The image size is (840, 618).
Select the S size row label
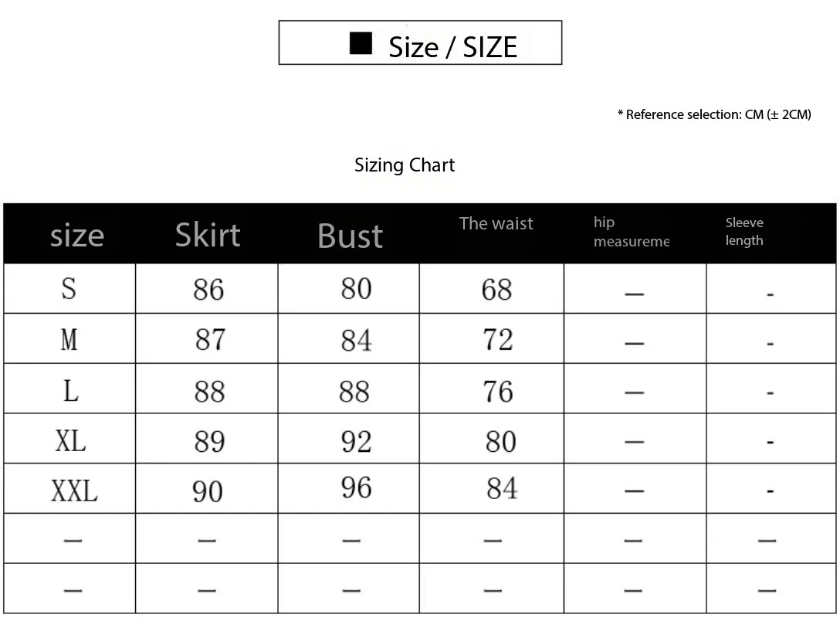click(69, 289)
